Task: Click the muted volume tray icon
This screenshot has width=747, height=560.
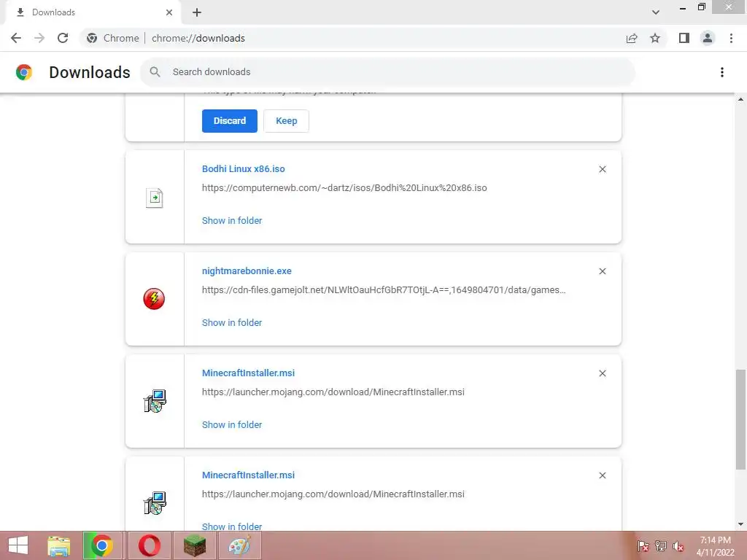Action: coord(678,545)
